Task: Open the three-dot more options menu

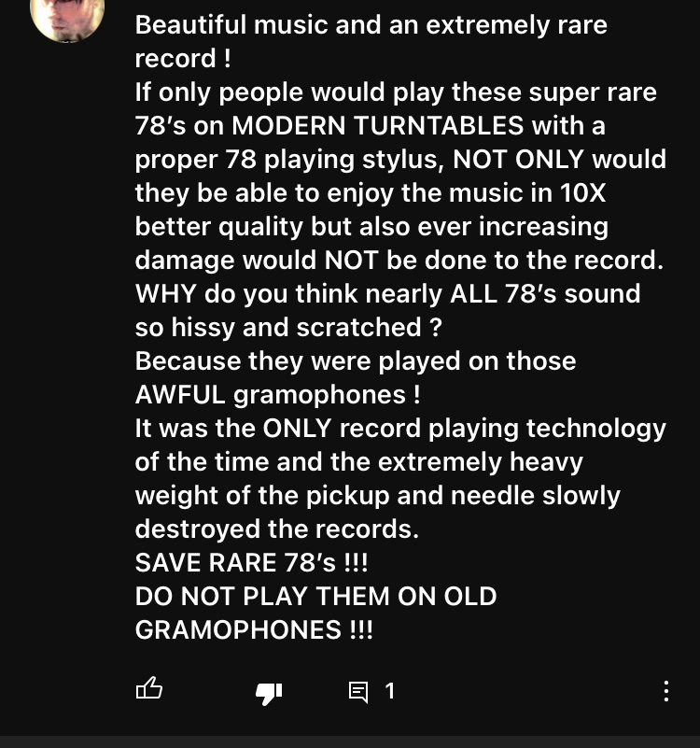Action: 666,691
